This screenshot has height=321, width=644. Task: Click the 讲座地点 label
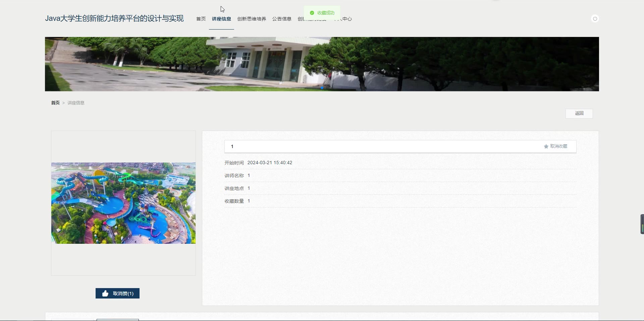click(234, 188)
